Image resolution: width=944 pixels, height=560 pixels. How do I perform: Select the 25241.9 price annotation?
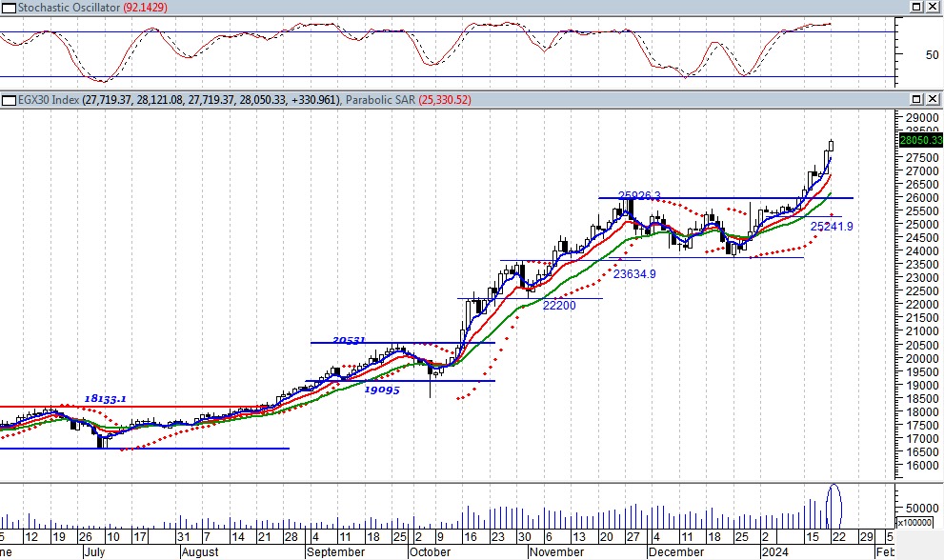[x=831, y=227]
